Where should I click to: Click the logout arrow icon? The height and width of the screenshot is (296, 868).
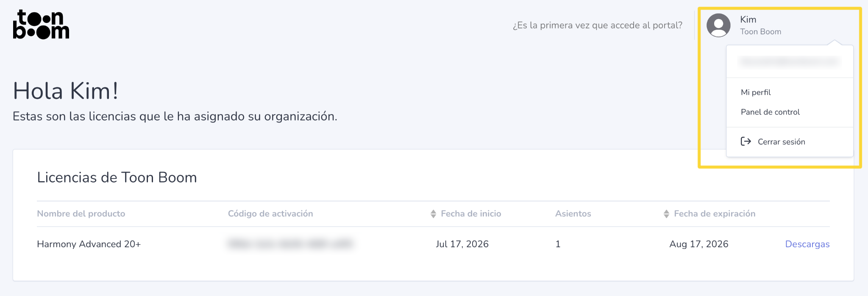746,142
